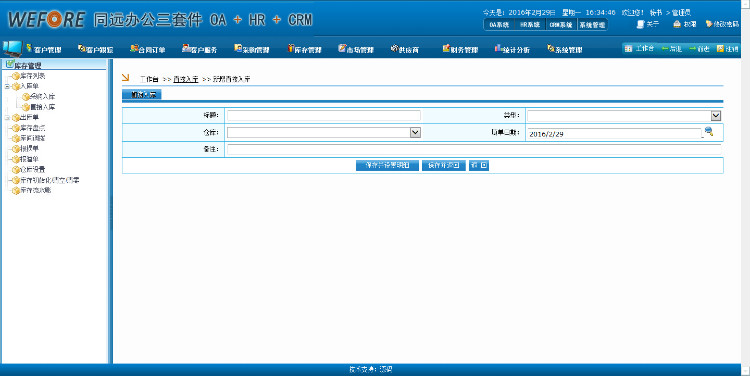This screenshot has height=376, width=750.
Task: Open the 客户跟踪 module in navigation bar
Action: [96, 49]
